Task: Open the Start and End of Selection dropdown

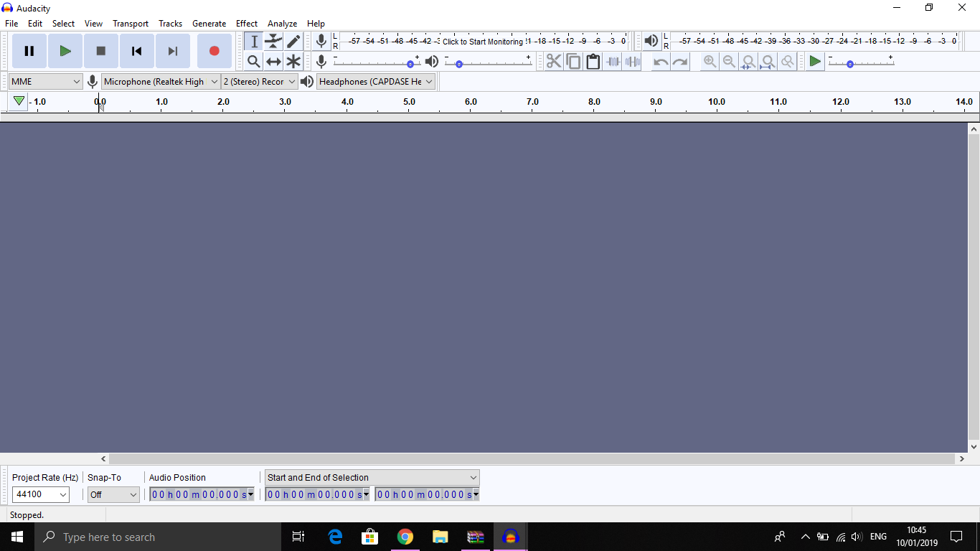Action: point(372,477)
